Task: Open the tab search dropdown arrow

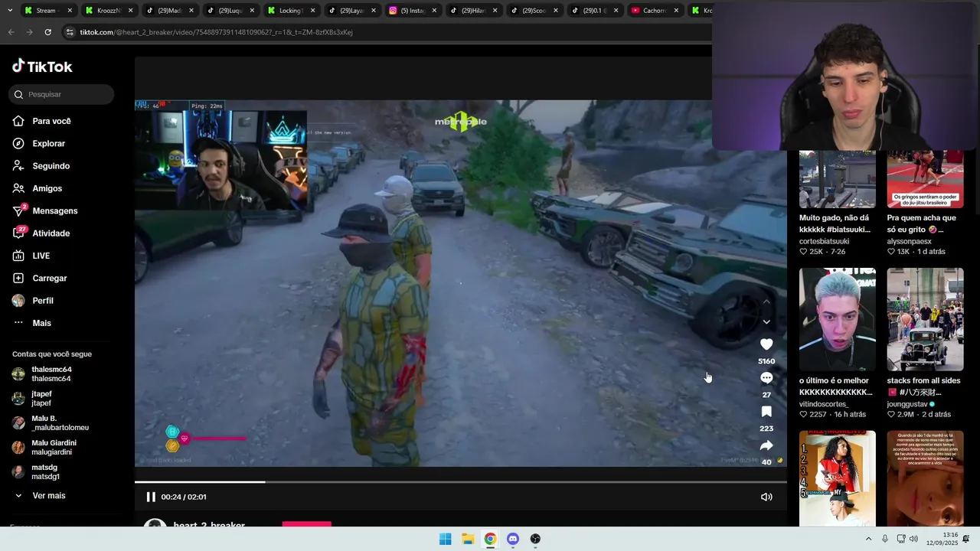Action: (x=8, y=11)
